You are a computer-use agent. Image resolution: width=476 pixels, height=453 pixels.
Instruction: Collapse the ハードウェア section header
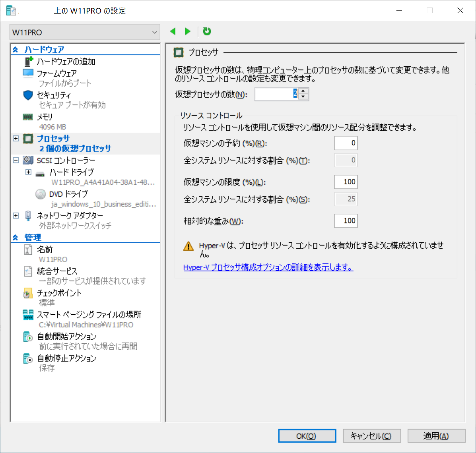click(x=15, y=49)
